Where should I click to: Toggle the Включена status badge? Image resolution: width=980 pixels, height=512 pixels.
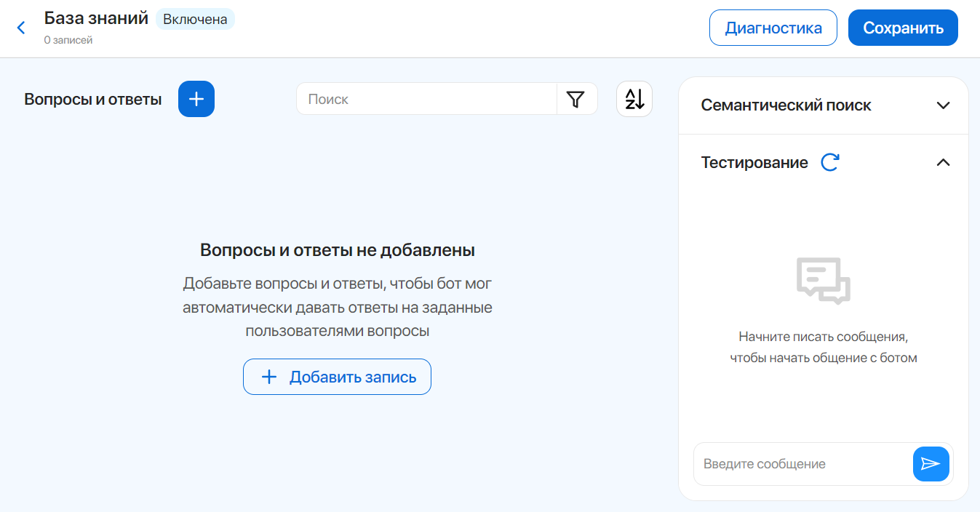click(195, 19)
